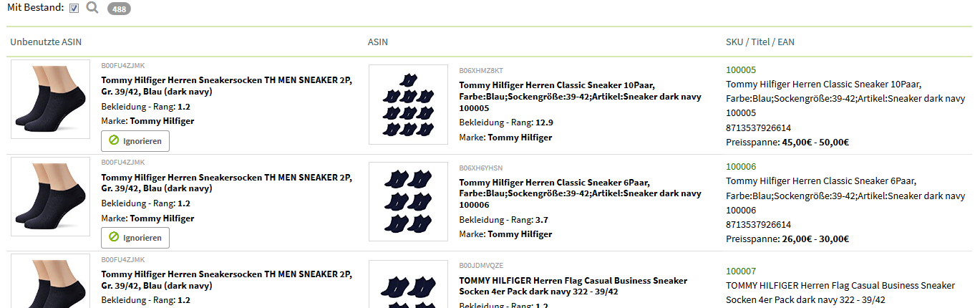Screen dimensions: 980x308
Task: Click ASIN code B06XH6YHSN
Action: click(481, 168)
